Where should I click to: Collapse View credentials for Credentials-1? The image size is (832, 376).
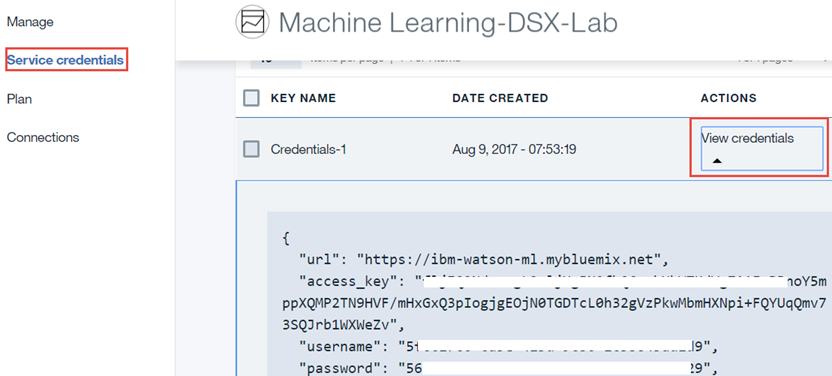tap(762, 148)
